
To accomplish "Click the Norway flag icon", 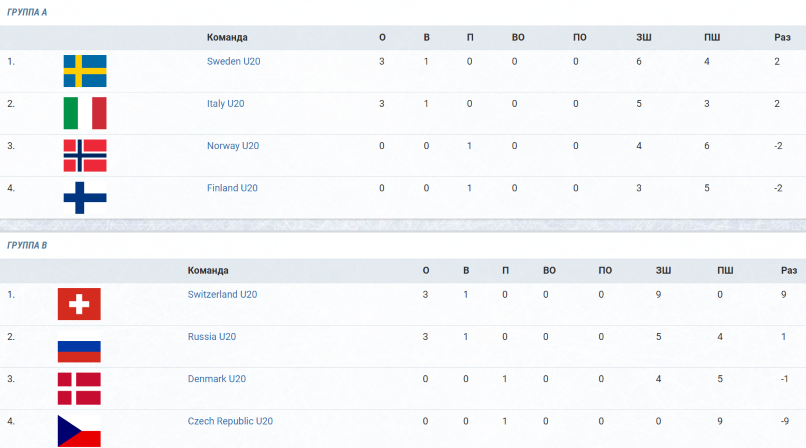I will point(85,155).
